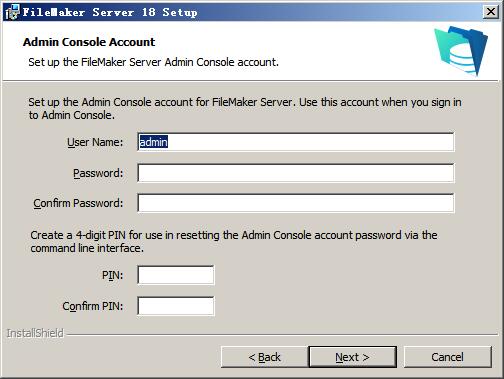
Task: Proceed by clicking Next
Action: [352, 357]
